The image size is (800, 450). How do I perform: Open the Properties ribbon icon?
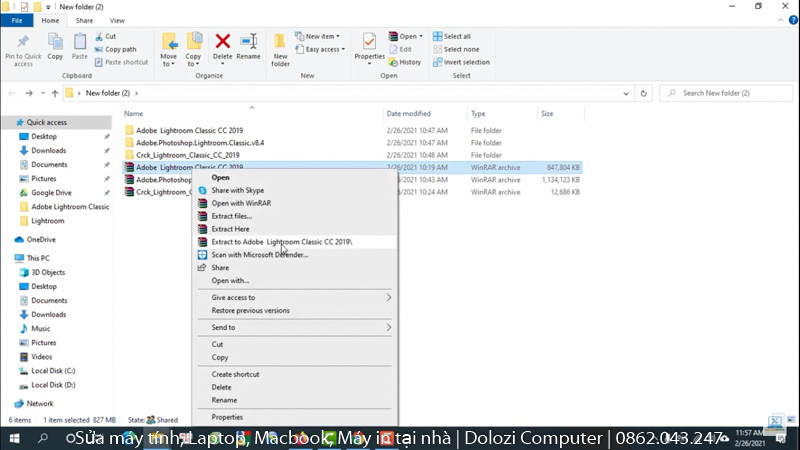tap(369, 42)
